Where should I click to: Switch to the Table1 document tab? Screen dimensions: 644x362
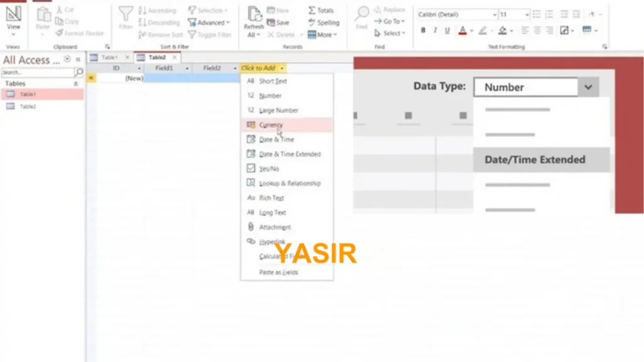[x=109, y=57]
